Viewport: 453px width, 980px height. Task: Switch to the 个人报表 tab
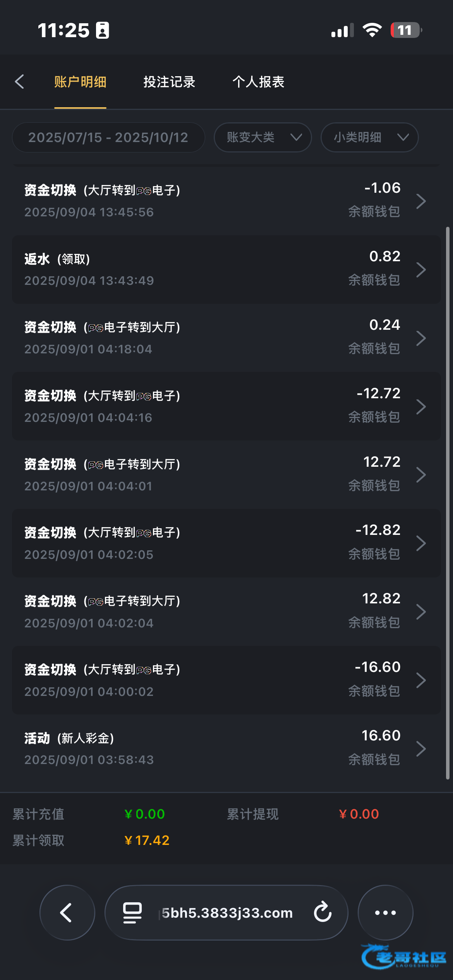(258, 82)
